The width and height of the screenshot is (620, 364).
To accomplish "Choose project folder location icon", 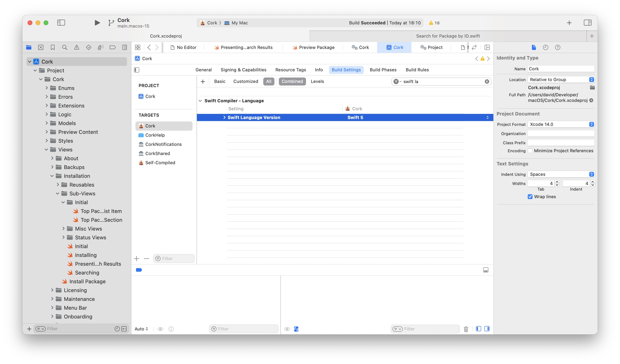I will [x=592, y=88].
